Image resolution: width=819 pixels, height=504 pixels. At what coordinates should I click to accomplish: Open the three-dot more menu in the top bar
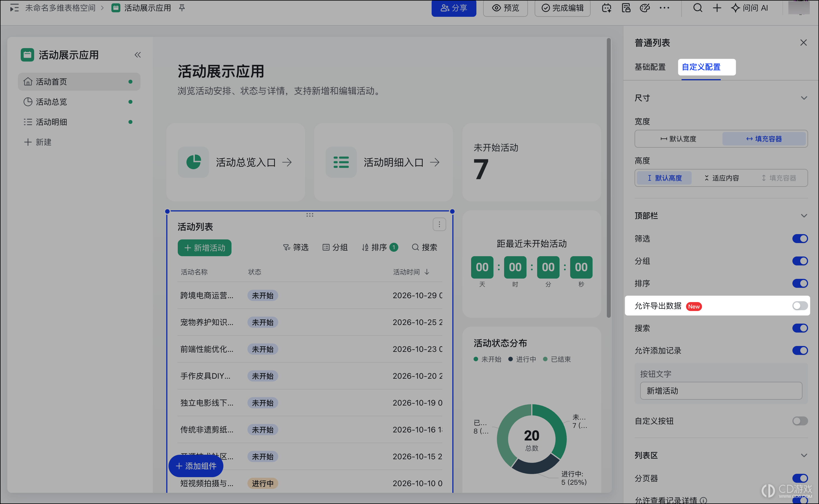pos(664,8)
